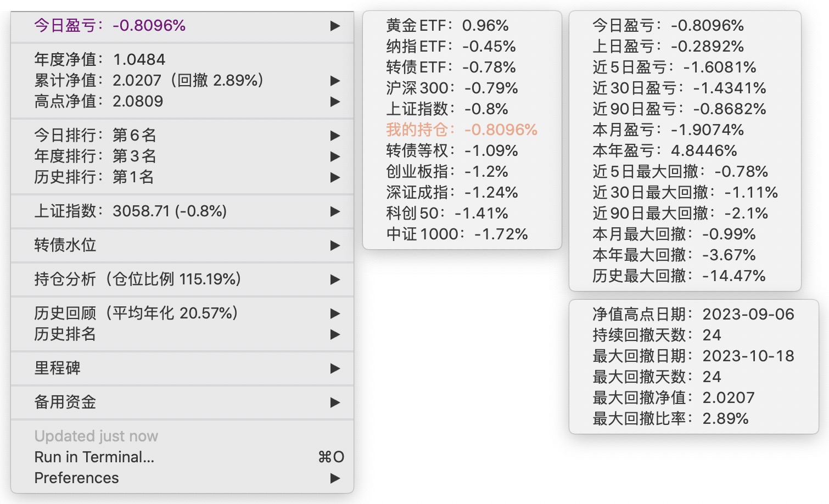Open the 今日排行 第6名 menu entry
829x504 pixels.
click(95, 135)
